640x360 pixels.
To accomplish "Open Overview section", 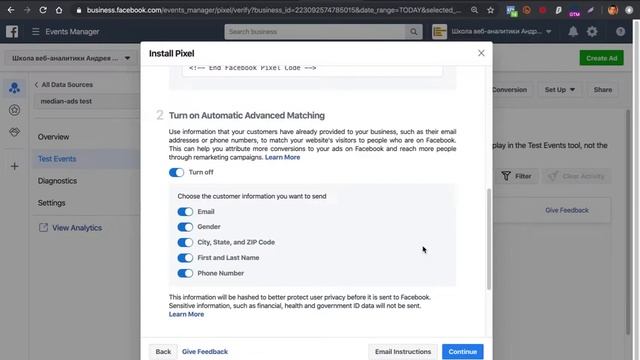I will click(53, 137).
